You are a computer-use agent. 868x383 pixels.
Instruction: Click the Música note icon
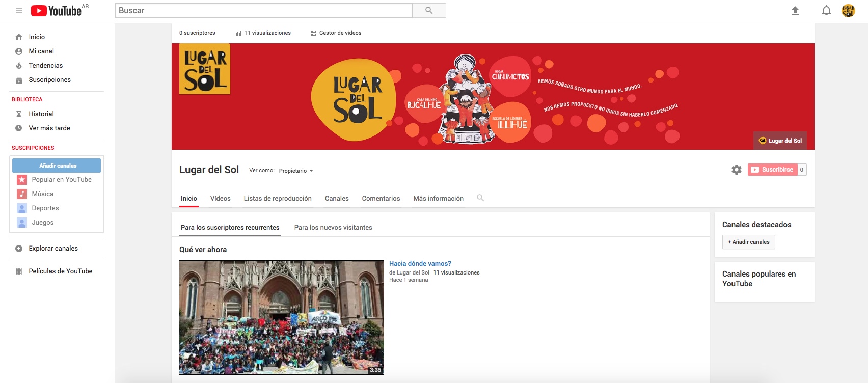(22, 194)
